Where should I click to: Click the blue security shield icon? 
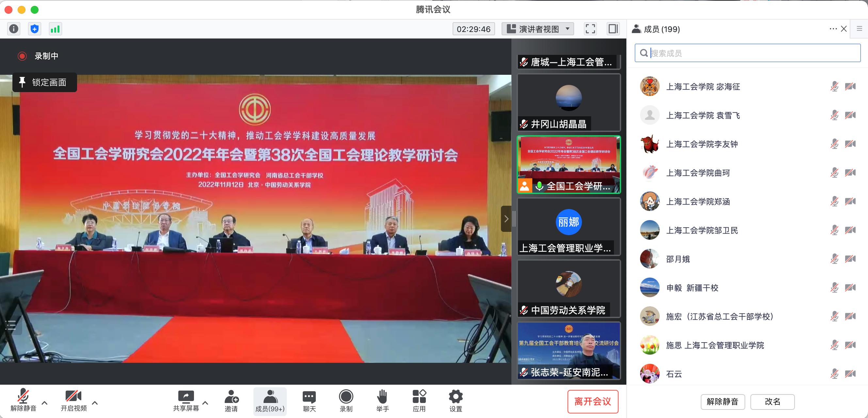34,29
